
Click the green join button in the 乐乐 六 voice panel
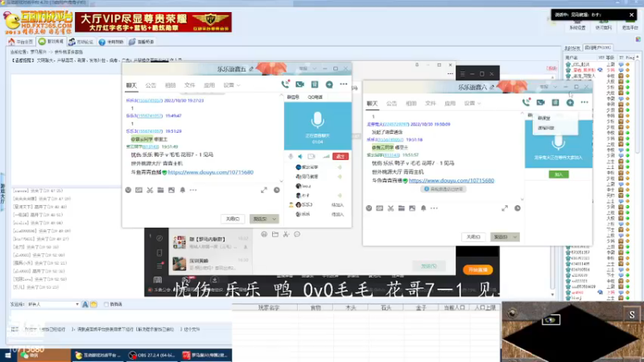click(559, 175)
